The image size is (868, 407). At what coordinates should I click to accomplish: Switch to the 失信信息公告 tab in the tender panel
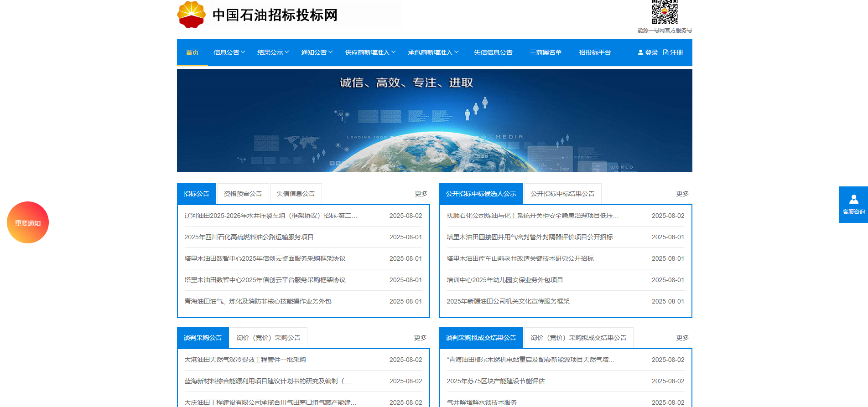coord(296,194)
